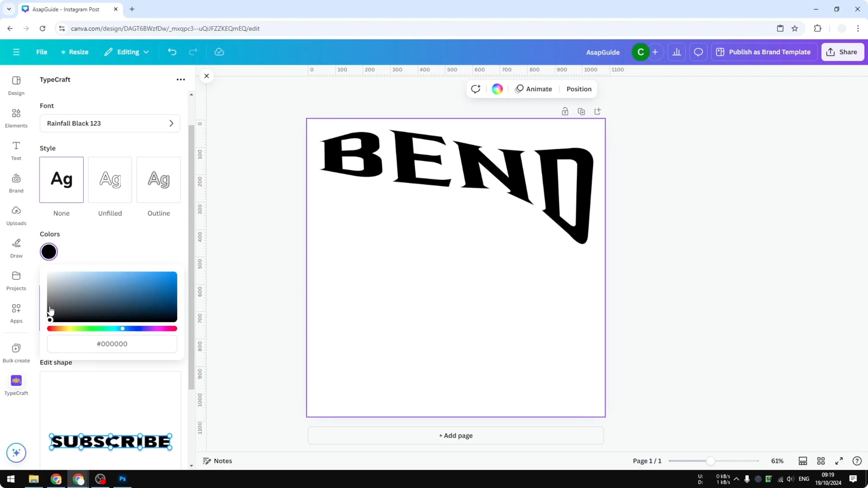
Task: Lock the BEND text element
Action: pyautogui.click(x=565, y=111)
